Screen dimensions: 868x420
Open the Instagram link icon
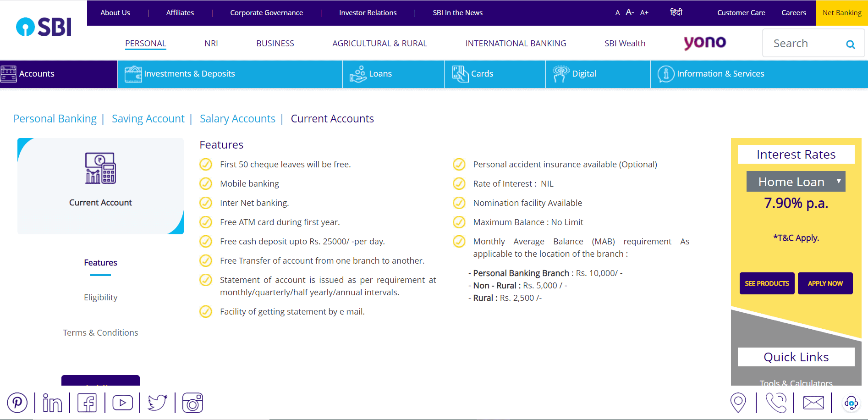[x=192, y=403]
